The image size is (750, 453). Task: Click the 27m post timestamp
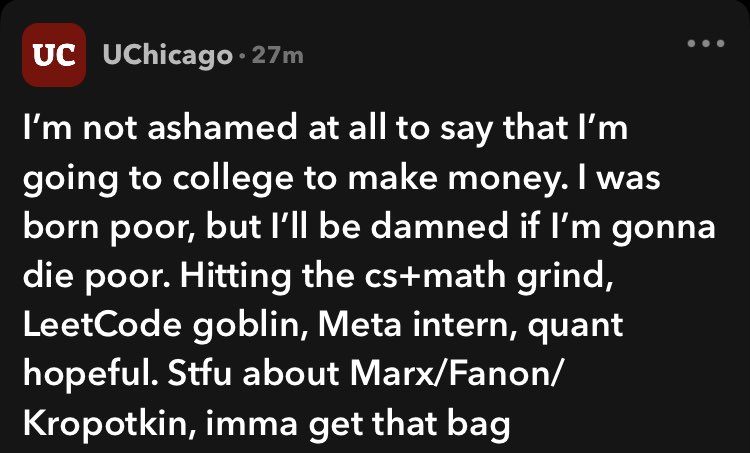point(277,55)
